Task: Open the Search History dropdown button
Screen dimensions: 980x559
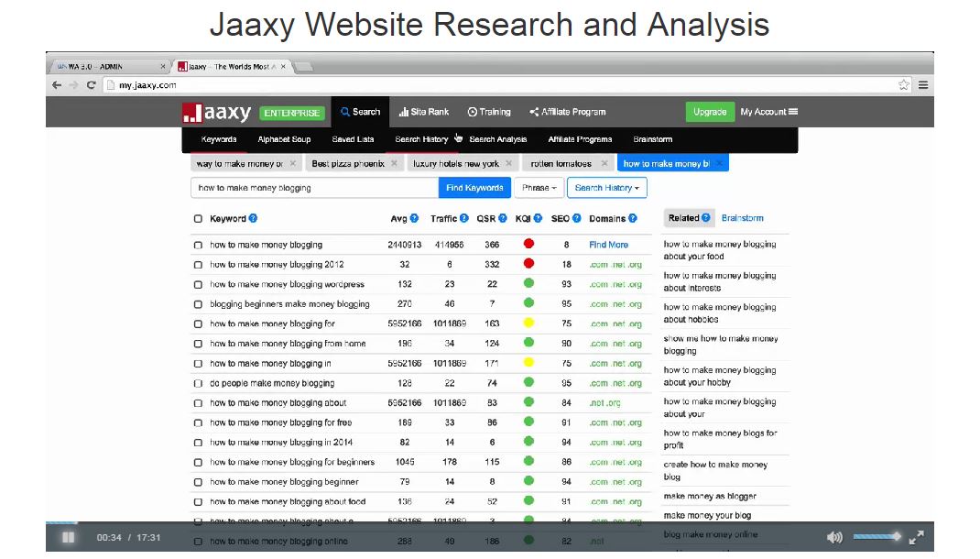Action: [x=607, y=188]
